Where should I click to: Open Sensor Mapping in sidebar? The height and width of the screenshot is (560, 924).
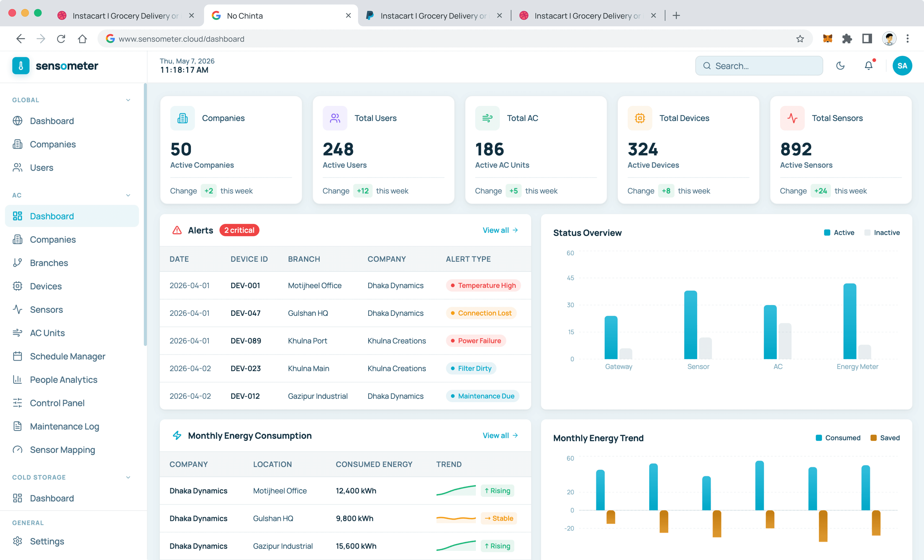coord(72,450)
